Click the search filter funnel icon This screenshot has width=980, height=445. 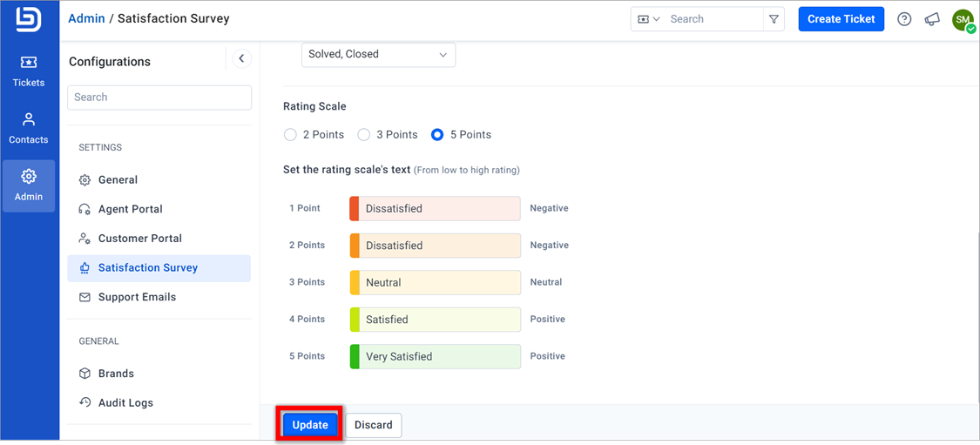774,19
